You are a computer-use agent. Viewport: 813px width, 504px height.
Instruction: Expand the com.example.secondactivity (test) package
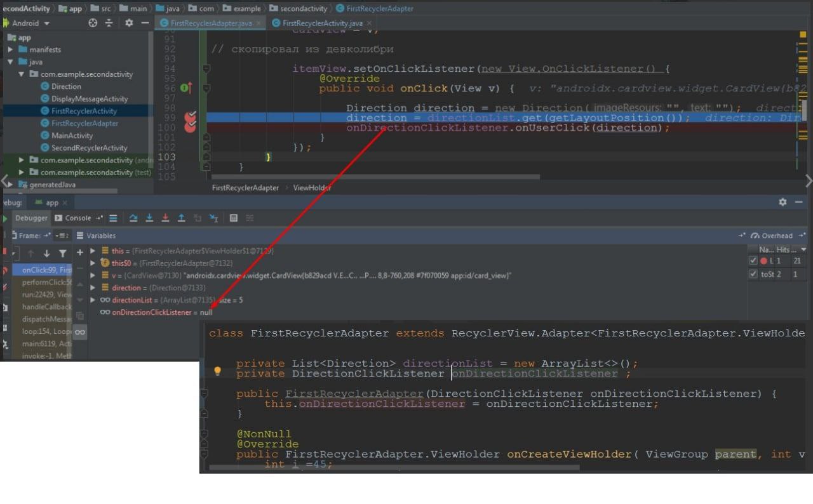[22, 172]
